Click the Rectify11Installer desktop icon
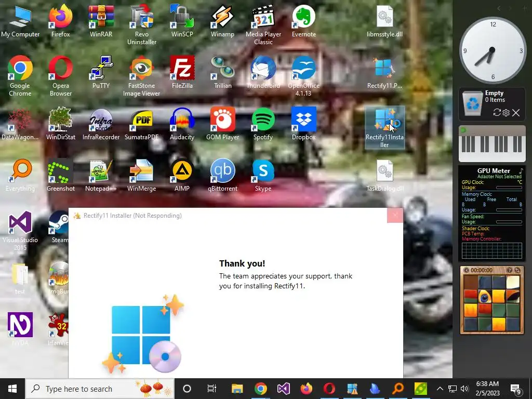 point(385,128)
